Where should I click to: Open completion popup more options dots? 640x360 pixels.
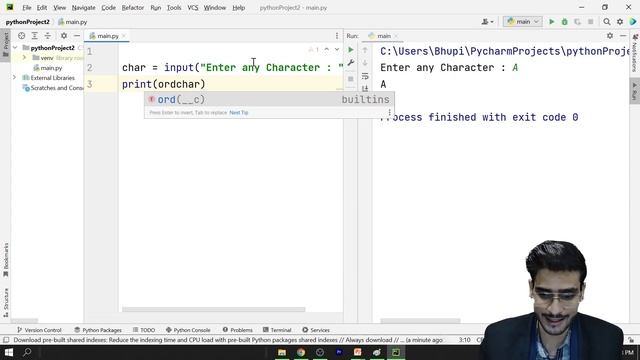click(x=389, y=112)
